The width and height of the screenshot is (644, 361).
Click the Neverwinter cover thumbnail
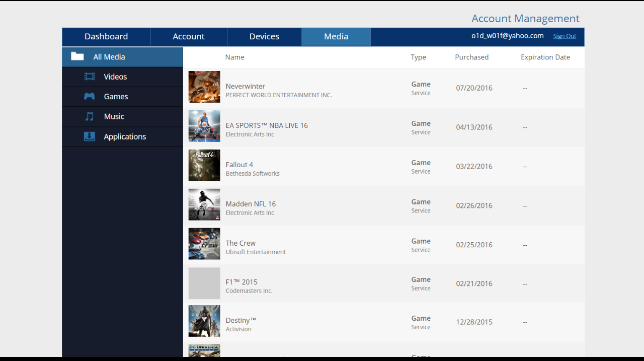pyautogui.click(x=204, y=87)
